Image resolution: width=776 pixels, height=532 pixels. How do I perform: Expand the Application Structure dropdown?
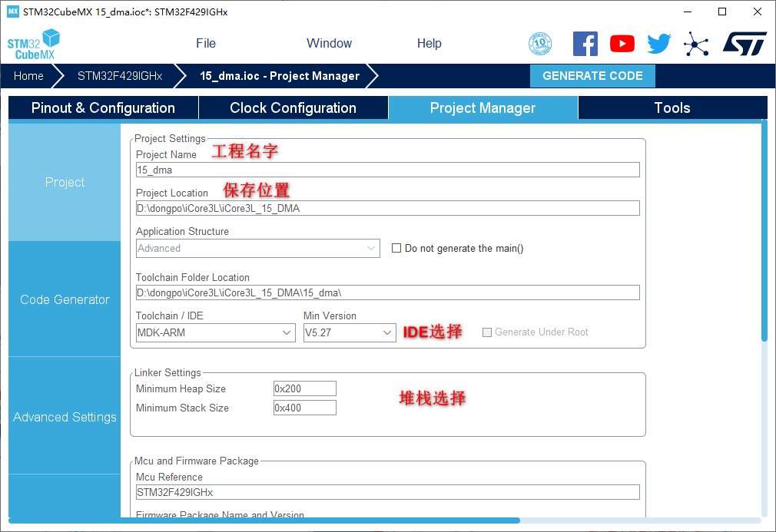click(x=257, y=248)
